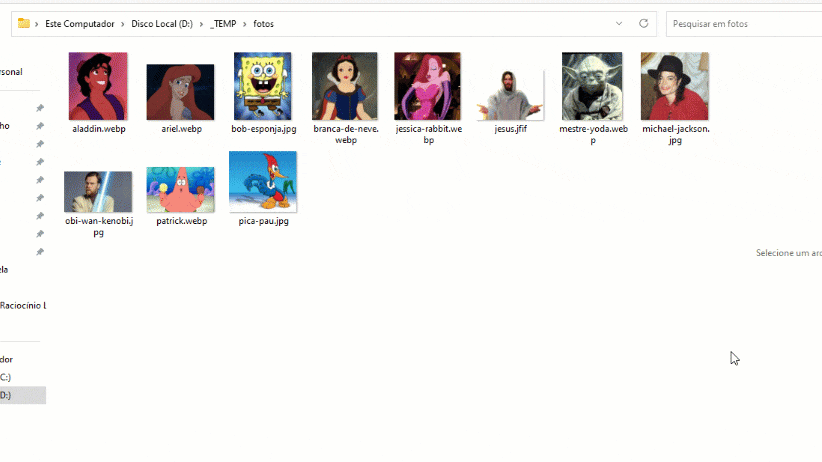Click the file name patrick.webp
The height and width of the screenshot is (462, 822).
click(x=181, y=221)
